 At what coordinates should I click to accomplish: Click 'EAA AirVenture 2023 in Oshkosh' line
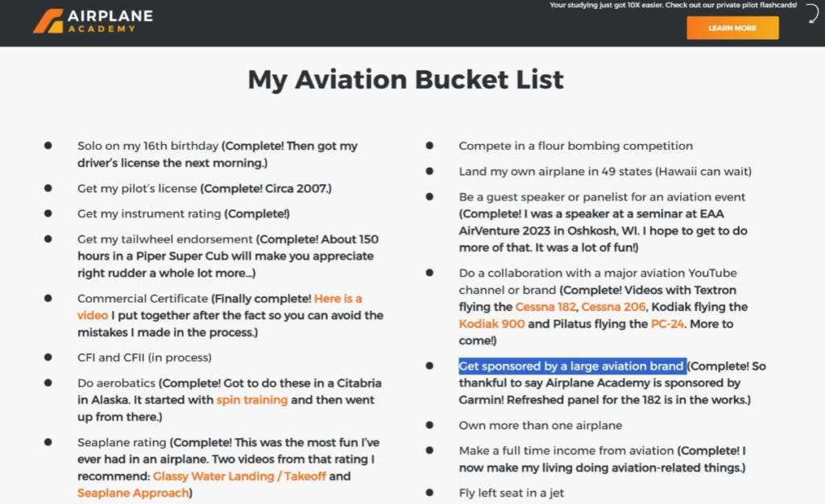(603, 231)
